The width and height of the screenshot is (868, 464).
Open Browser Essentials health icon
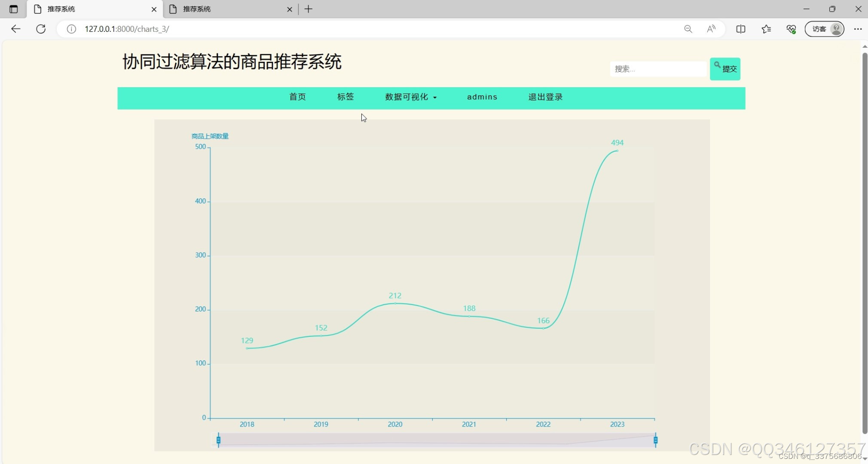[x=792, y=29]
